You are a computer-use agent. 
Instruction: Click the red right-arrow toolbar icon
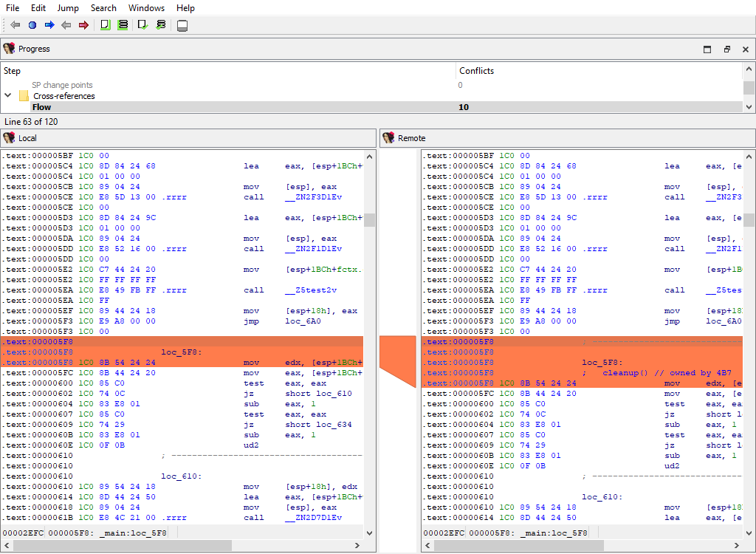(x=83, y=25)
